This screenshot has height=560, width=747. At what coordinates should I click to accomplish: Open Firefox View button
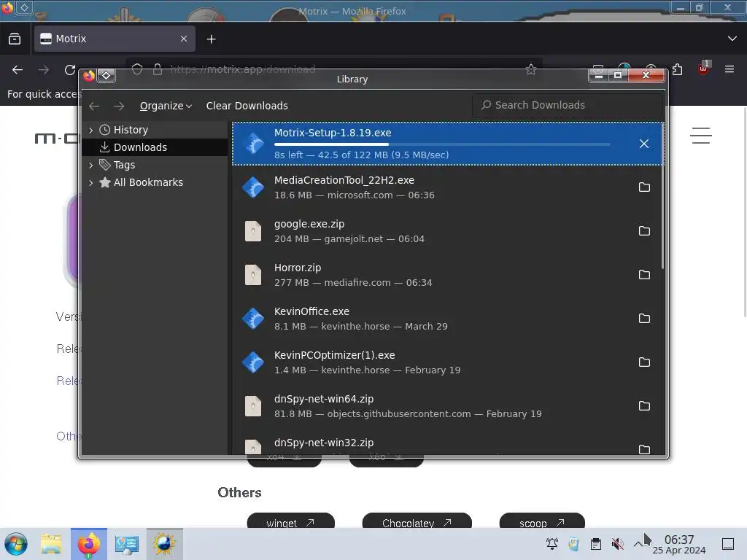(15, 39)
